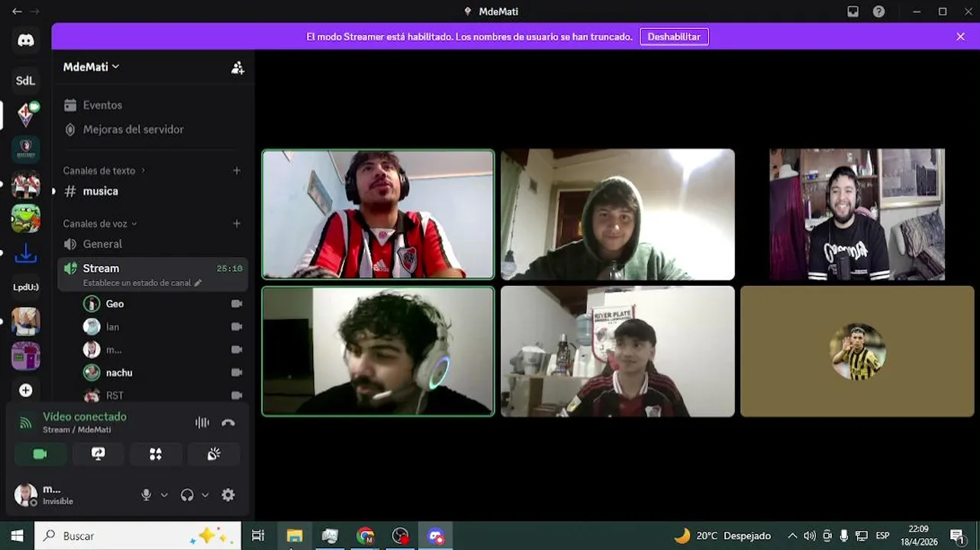Expand the MdeMati server dropdown menu
This screenshot has width=980, height=550.
[92, 67]
